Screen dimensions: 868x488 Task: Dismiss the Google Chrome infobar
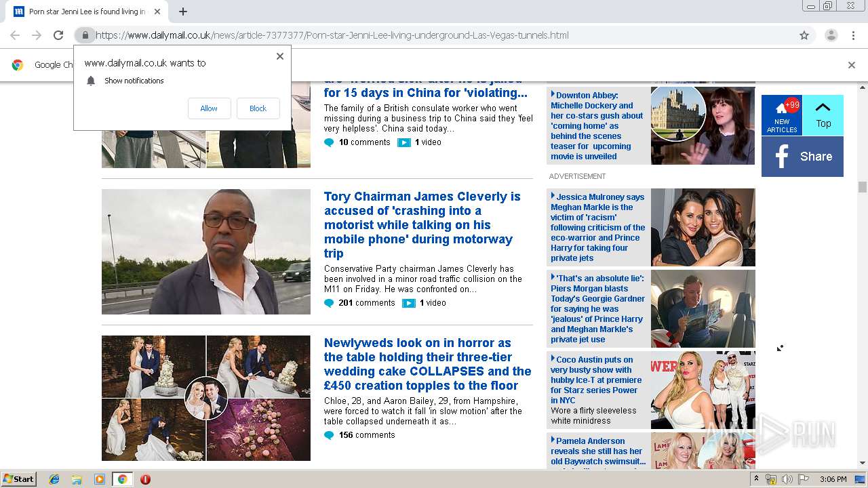852,65
